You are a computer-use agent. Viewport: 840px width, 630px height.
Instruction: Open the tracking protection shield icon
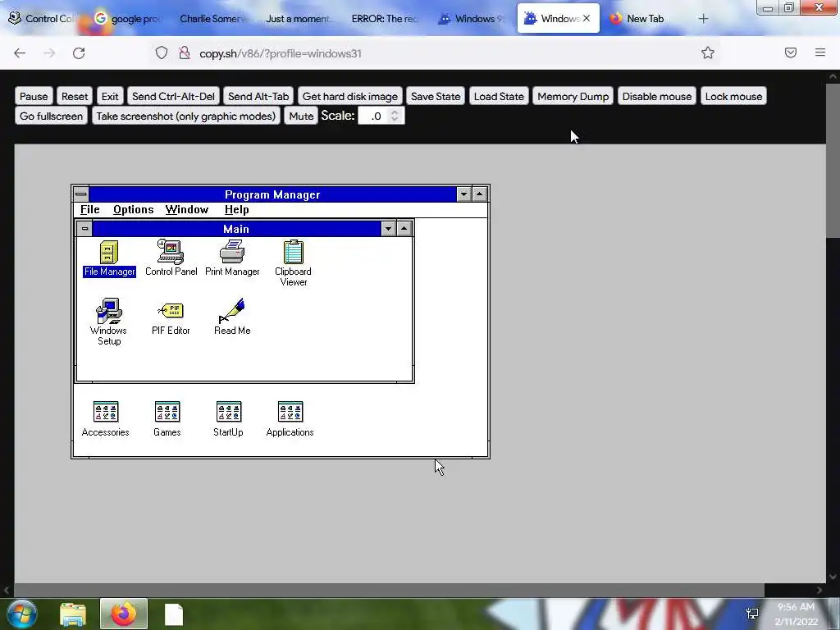tap(162, 52)
